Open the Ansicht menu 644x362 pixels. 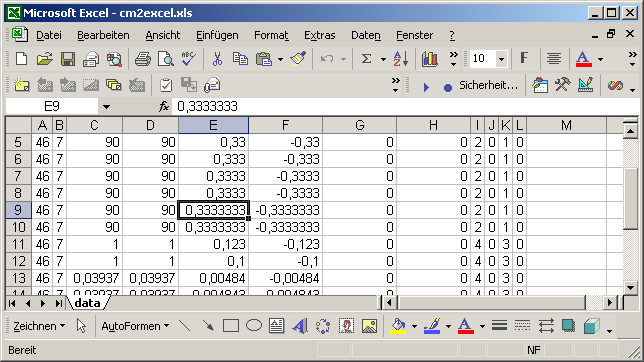[163, 35]
